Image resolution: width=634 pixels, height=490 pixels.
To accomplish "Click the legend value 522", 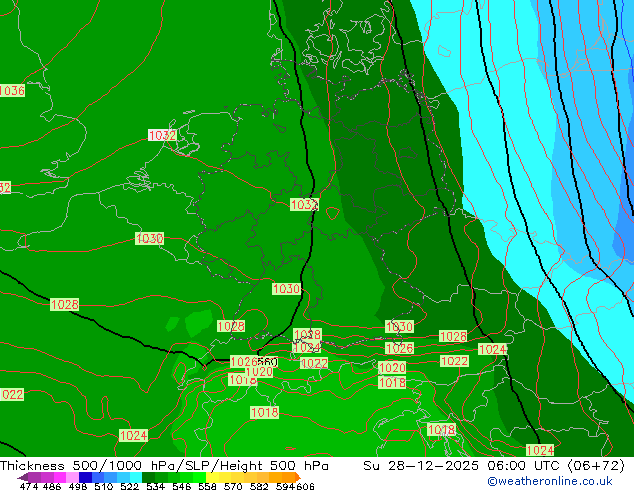I will (129, 486).
